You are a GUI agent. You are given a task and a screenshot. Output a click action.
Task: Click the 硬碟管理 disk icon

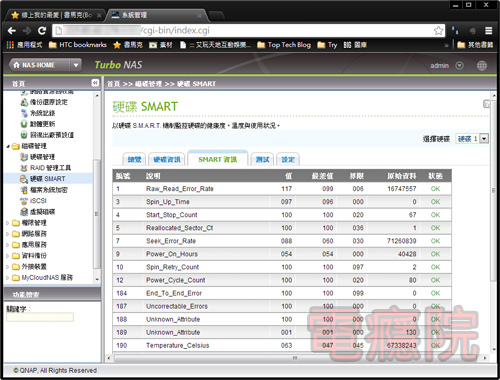[x=24, y=157]
